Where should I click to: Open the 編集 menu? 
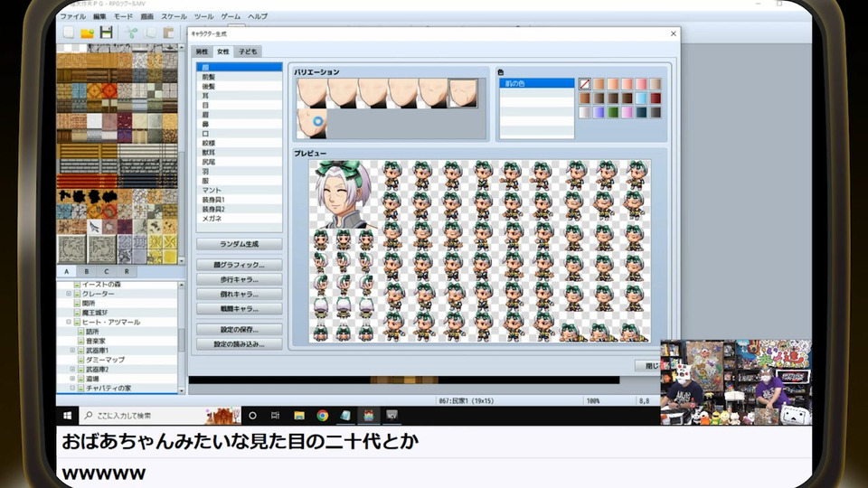[99, 16]
